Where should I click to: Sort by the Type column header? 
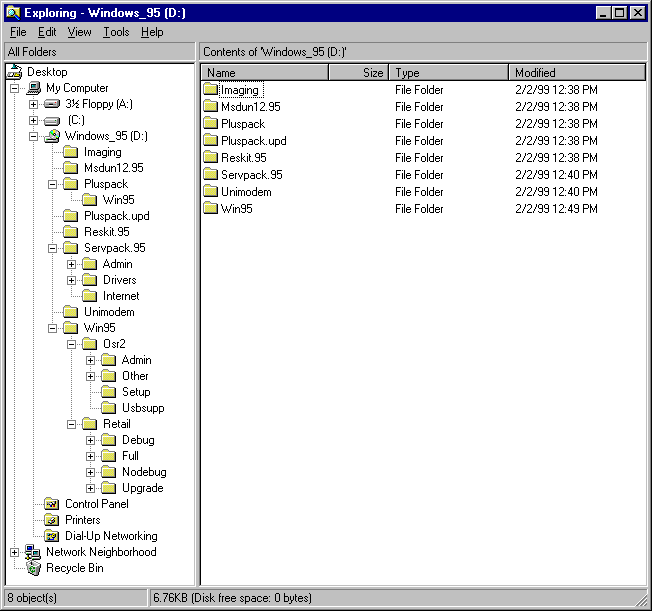[449, 72]
